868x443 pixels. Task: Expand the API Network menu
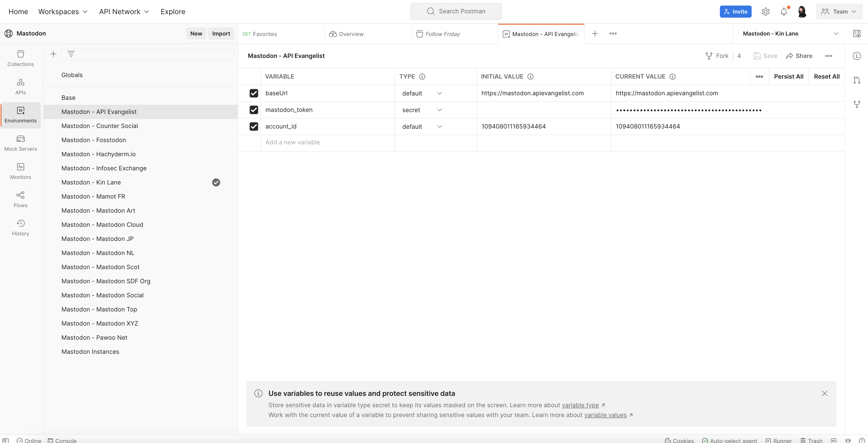(124, 11)
